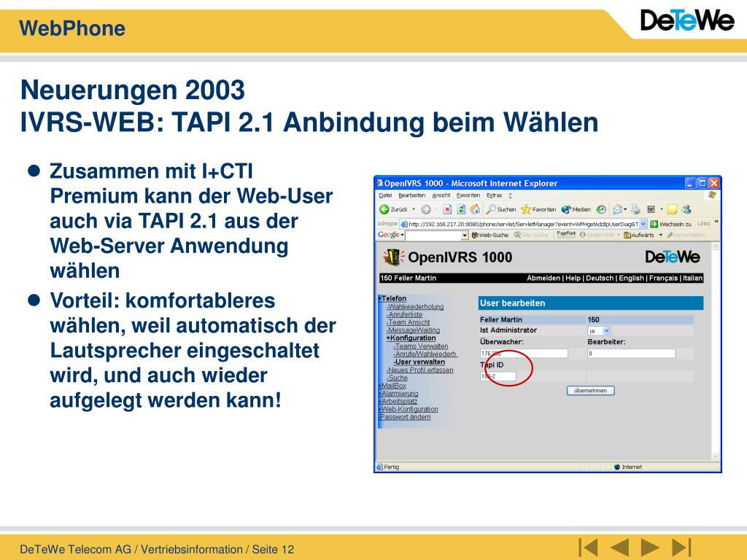Go to previous slide with left arrow
Viewport: 747px width, 560px height.
tap(619, 547)
